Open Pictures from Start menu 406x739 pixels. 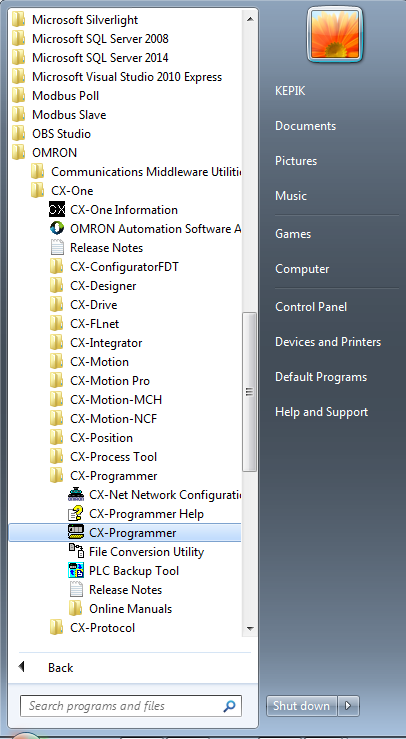296,161
